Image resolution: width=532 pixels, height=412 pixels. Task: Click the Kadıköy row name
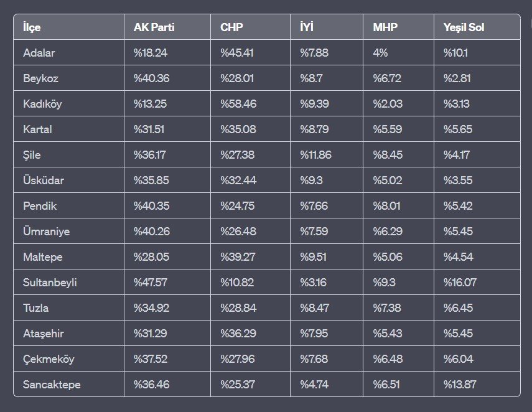[x=41, y=104]
